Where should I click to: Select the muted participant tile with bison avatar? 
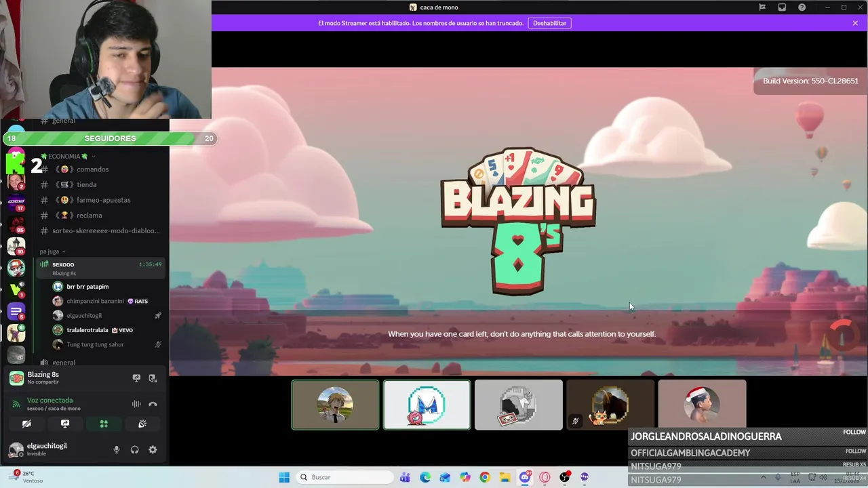click(610, 405)
